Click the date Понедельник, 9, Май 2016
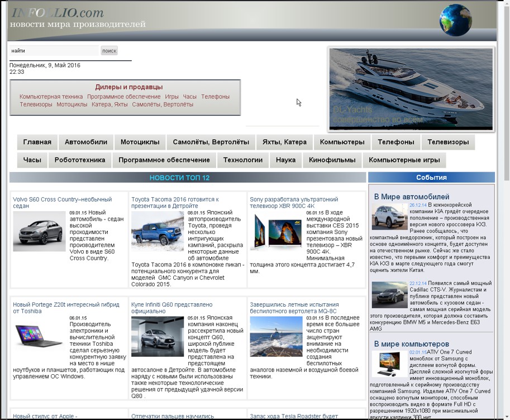 coord(45,65)
